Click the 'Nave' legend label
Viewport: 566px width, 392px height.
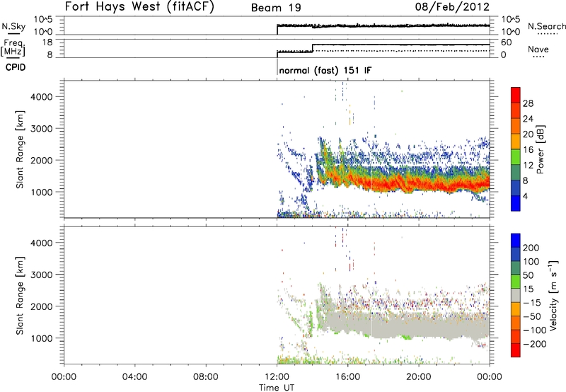(538, 49)
